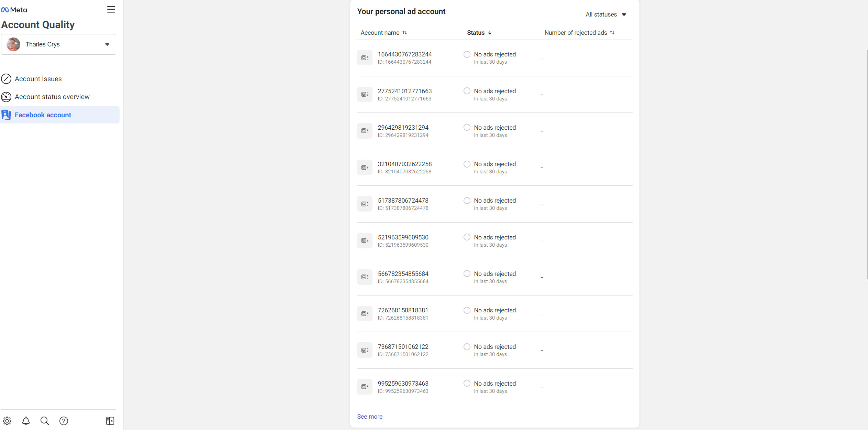
Task: Click status circle for account 521963599609530
Action: 467,237
